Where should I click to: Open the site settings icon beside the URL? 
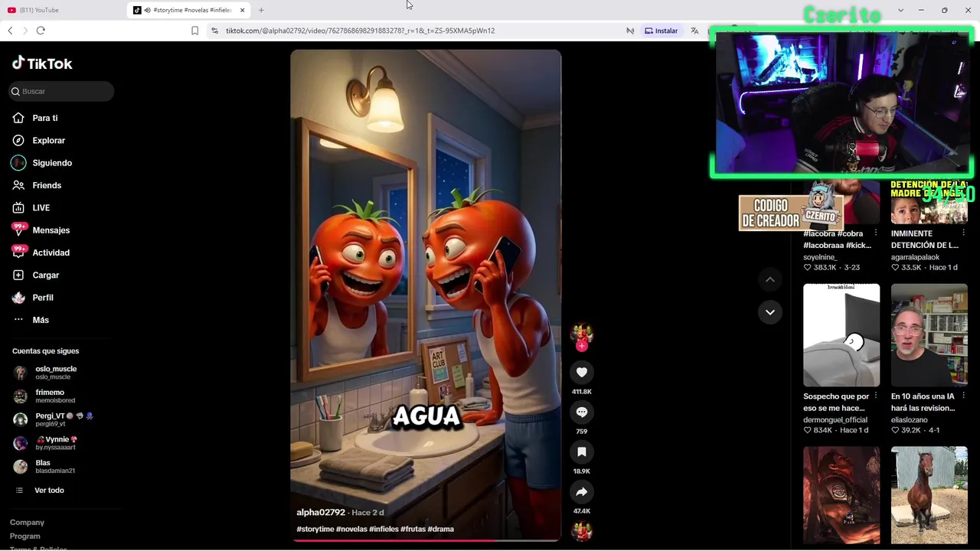pos(214,31)
